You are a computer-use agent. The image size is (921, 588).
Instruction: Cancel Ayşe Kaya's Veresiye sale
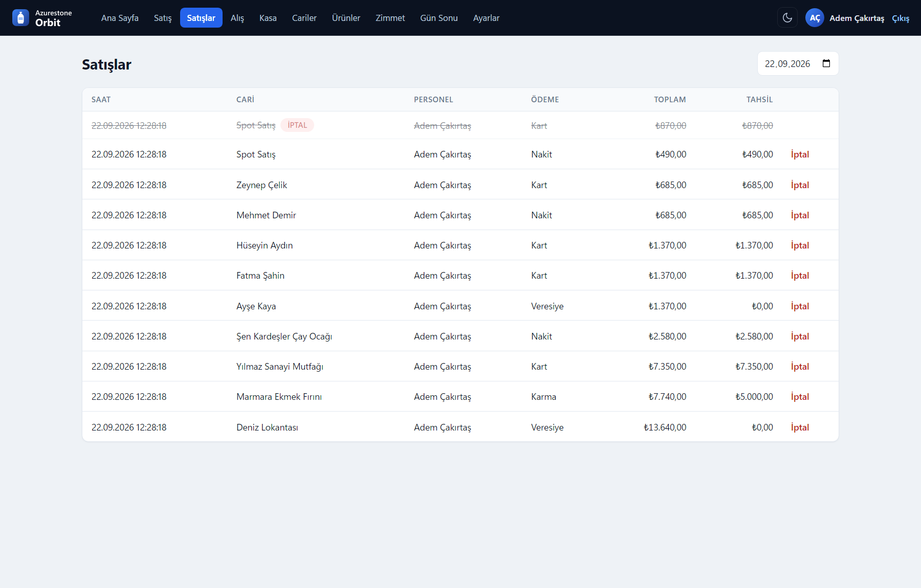[x=800, y=306]
